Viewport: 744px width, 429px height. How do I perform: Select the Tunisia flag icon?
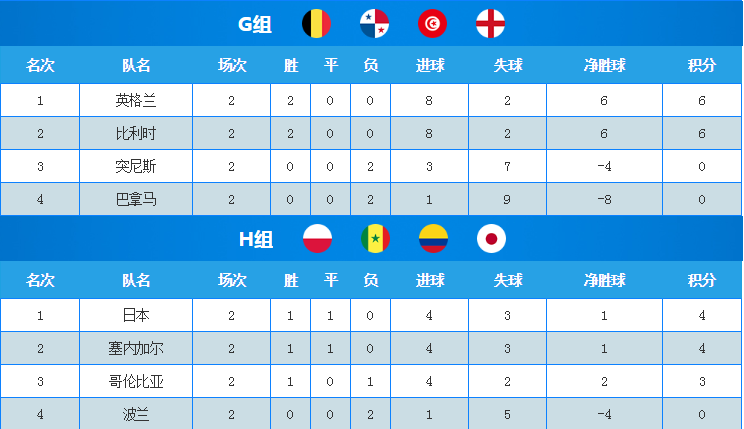point(433,23)
